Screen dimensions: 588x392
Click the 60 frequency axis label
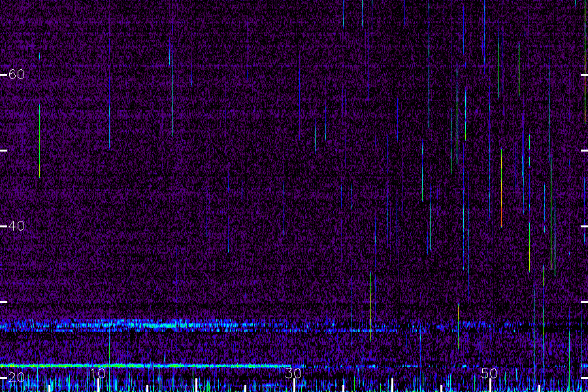16,74
